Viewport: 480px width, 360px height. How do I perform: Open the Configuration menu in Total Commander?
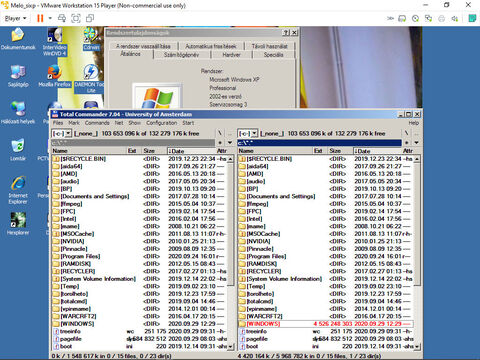[x=162, y=123]
